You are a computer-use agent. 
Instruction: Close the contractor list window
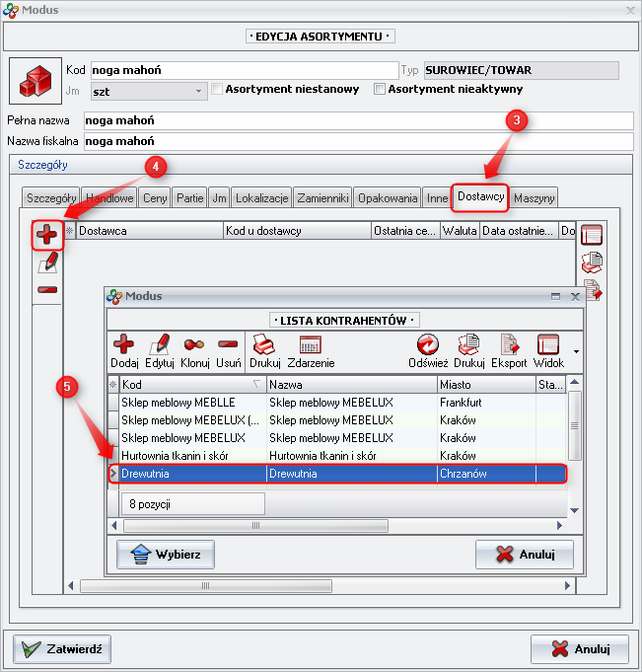pyautogui.click(x=575, y=297)
